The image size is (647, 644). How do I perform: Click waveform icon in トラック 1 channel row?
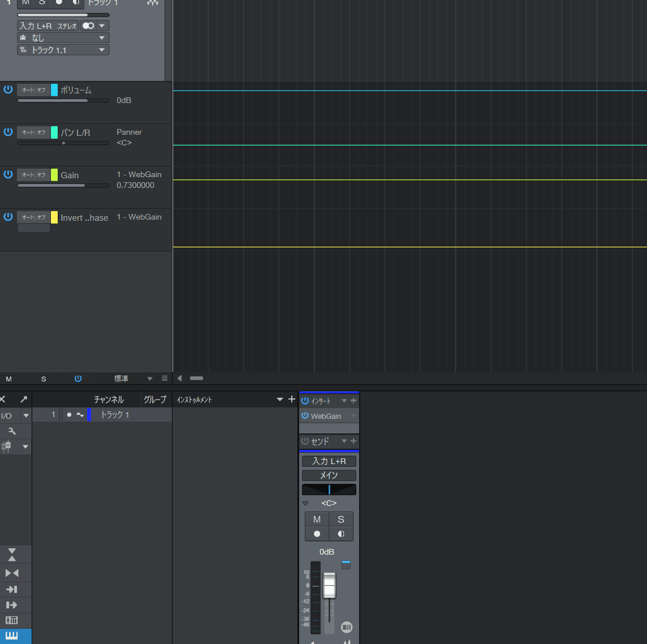coord(80,415)
